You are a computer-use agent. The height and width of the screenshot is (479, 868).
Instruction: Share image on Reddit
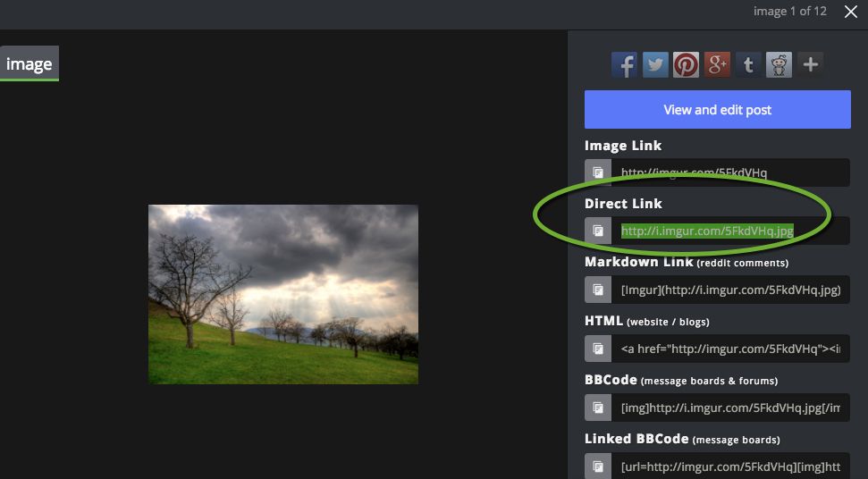pyautogui.click(x=779, y=64)
